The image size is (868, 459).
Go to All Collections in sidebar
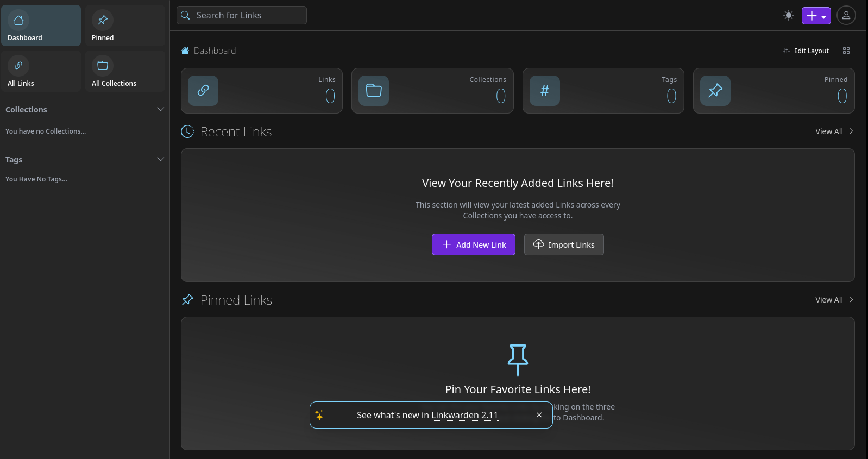[x=125, y=72]
